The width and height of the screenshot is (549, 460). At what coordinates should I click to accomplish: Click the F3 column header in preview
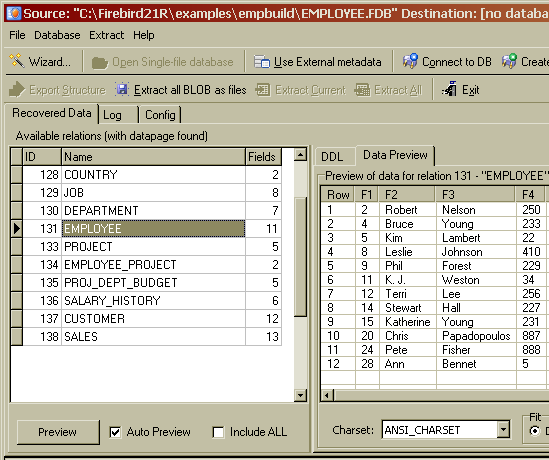(x=476, y=194)
